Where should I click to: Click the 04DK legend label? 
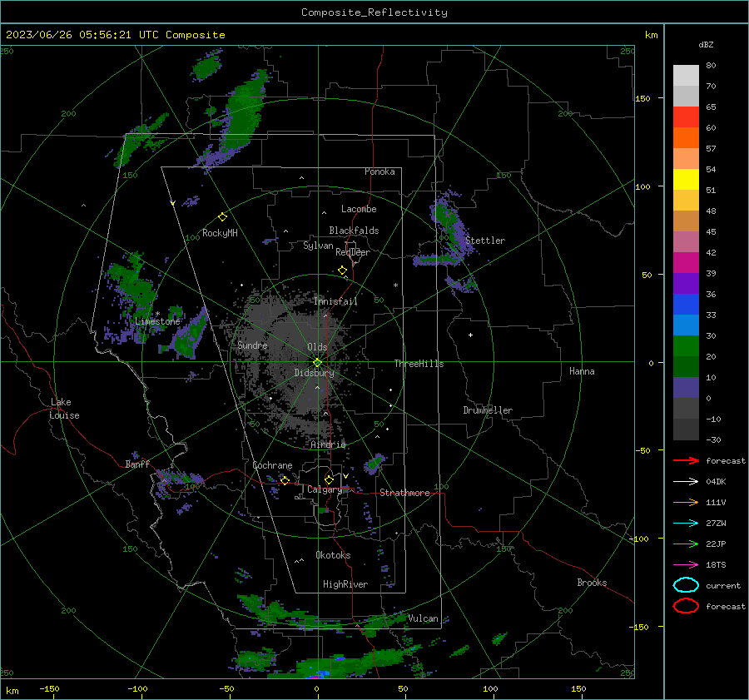pos(716,482)
